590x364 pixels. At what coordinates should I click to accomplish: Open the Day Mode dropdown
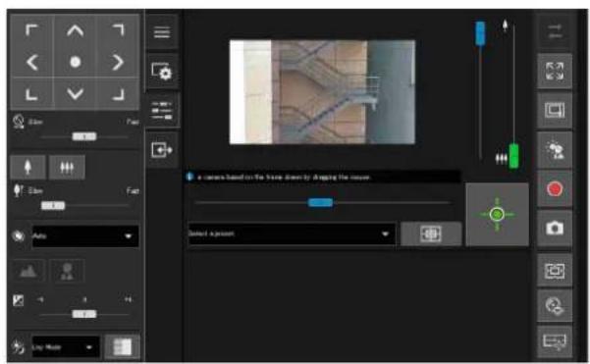click(66, 347)
